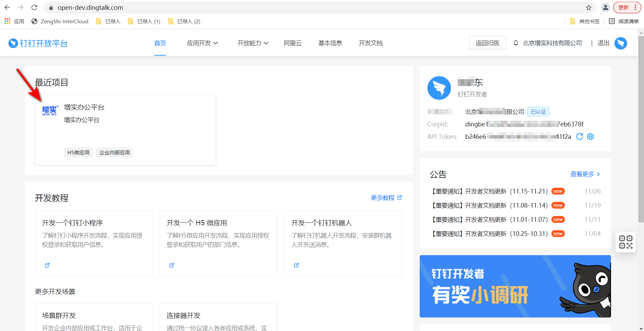Open external link icon for H5 微应用 tutorial

coord(172,265)
